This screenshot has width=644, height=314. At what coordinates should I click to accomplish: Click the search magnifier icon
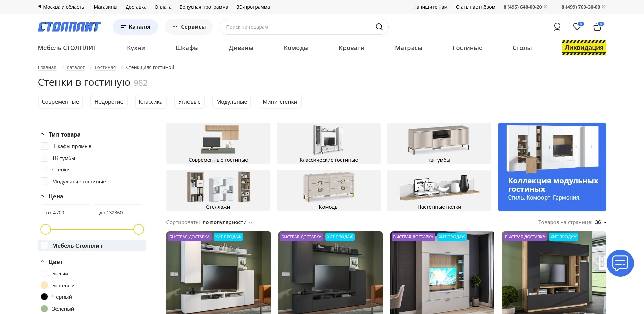point(379,27)
